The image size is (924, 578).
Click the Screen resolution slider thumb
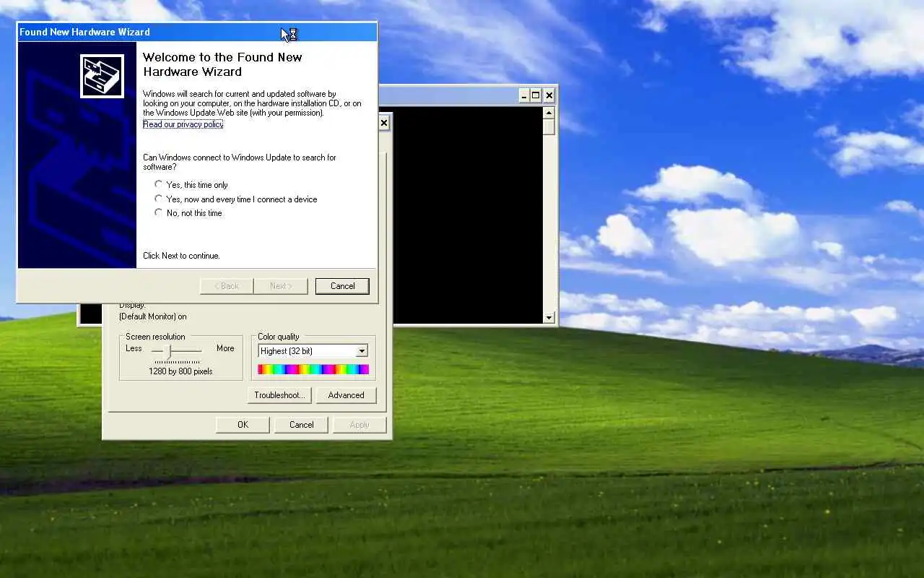pos(169,351)
